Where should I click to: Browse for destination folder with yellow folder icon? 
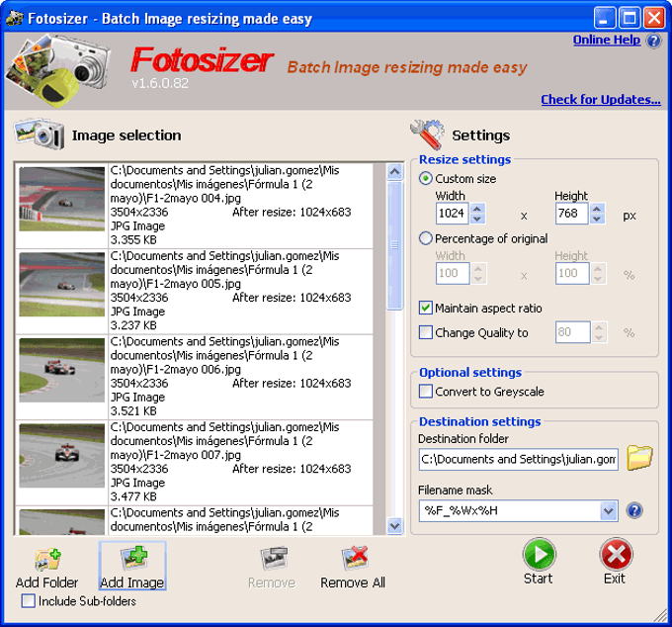pyautogui.click(x=639, y=458)
